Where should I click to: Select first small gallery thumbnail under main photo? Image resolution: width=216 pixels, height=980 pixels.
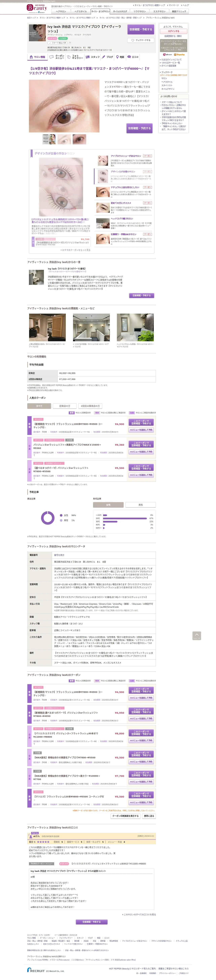point(49,139)
